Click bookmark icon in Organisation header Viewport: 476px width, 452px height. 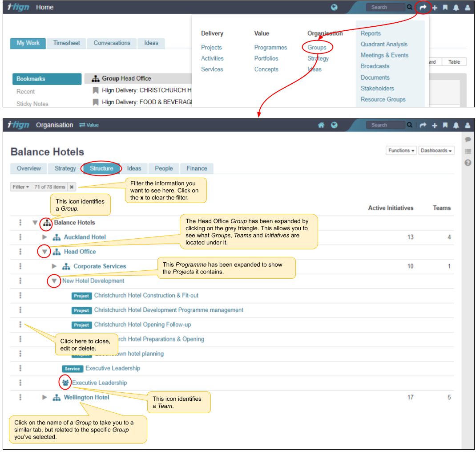pyautogui.click(x=445, y=125)
